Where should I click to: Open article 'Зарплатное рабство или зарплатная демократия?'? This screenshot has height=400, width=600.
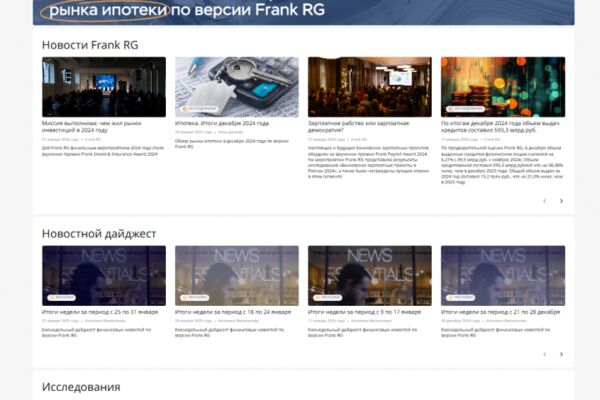359,127
